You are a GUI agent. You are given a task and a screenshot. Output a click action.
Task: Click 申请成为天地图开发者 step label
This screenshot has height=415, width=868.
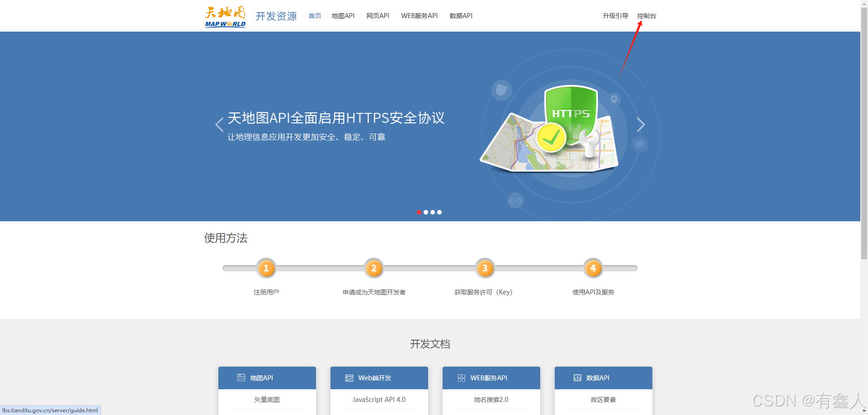coord(374,292)
